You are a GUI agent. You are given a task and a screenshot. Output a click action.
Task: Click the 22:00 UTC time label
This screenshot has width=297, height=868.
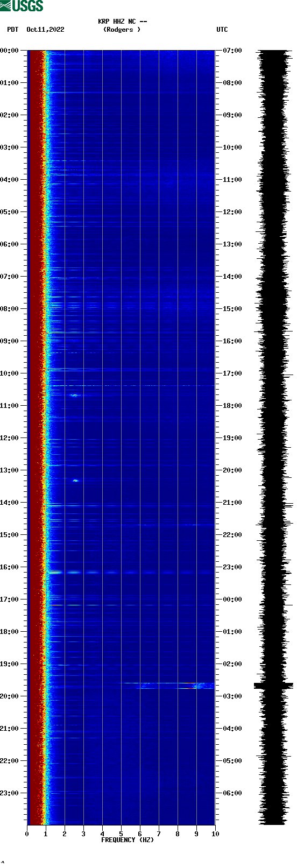click(232, 535)
